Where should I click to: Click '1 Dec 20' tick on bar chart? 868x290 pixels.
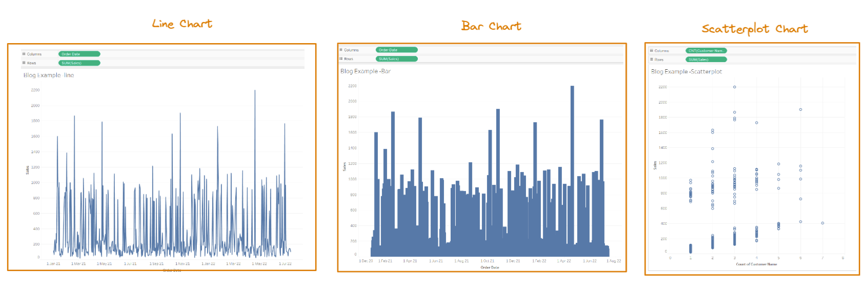coord(366,261)
